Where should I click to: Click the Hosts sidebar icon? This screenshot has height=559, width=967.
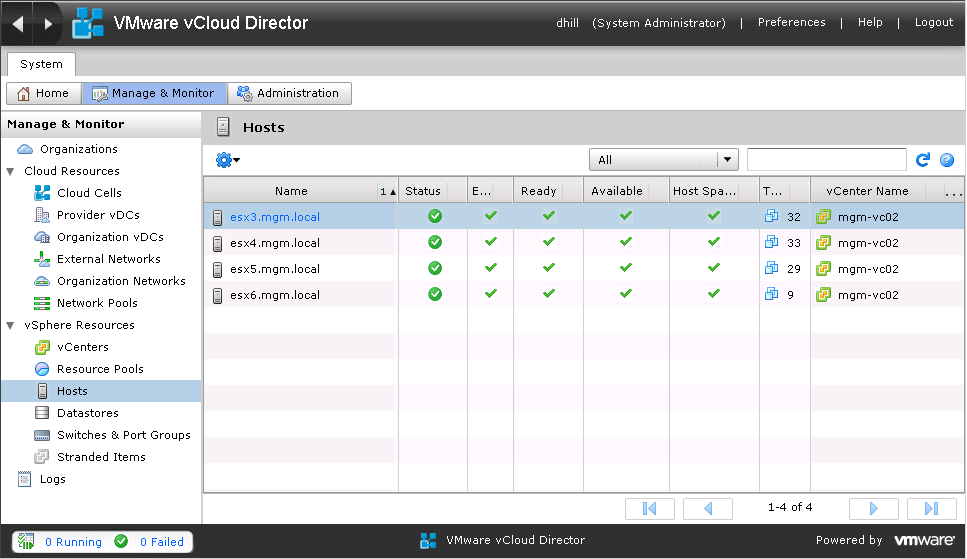43,391
